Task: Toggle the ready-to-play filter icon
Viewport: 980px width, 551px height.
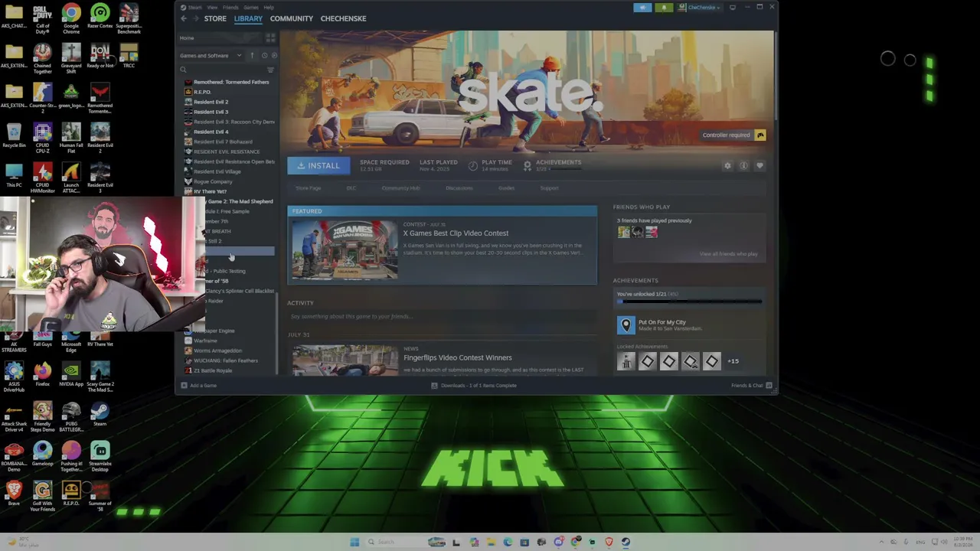Action: pyautogui.click(x=274, y=55)
